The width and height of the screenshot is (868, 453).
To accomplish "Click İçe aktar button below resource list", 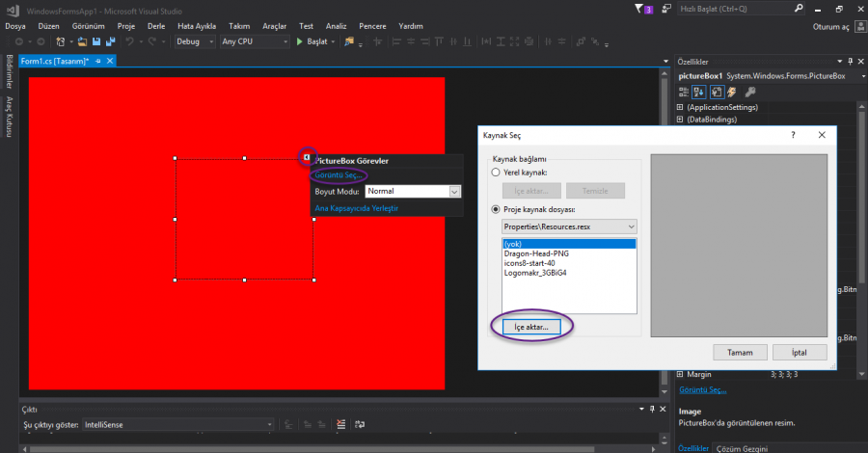I will click(x=531, y=327).
